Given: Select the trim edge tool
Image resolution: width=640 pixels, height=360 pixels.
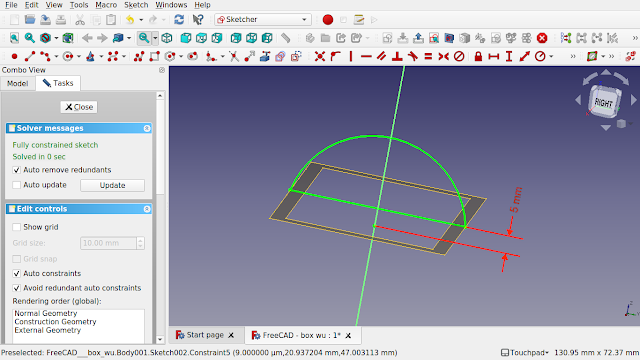Looking at the screenshot, I should click(234, 56).
